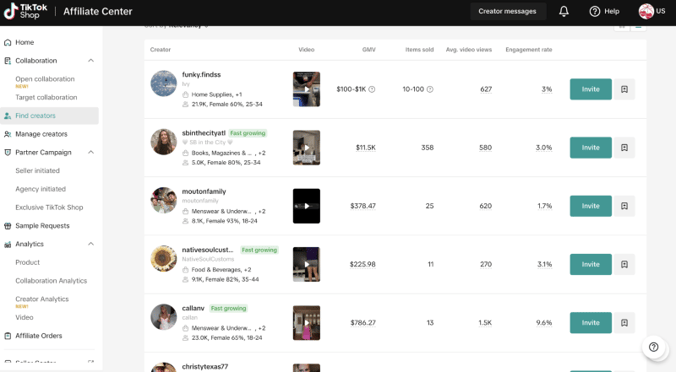Open callanv profile avatar
The height and width of the screenshot is (372, 676).
coord(164,317)
